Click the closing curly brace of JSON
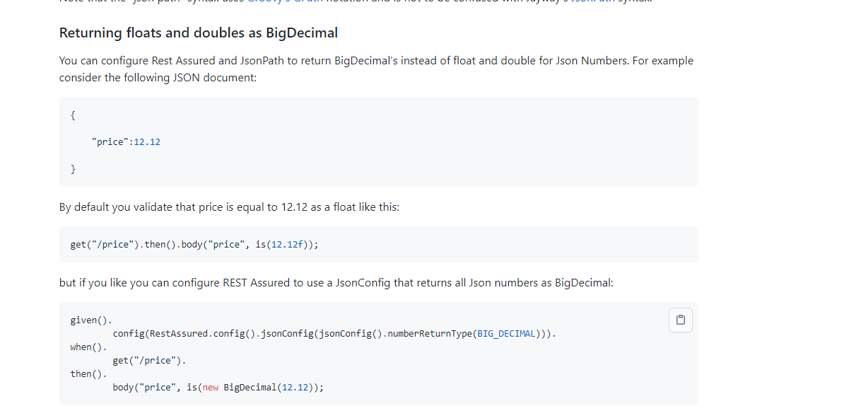The width and height of the screenshot is (868, 418). (x=73, y=169)
